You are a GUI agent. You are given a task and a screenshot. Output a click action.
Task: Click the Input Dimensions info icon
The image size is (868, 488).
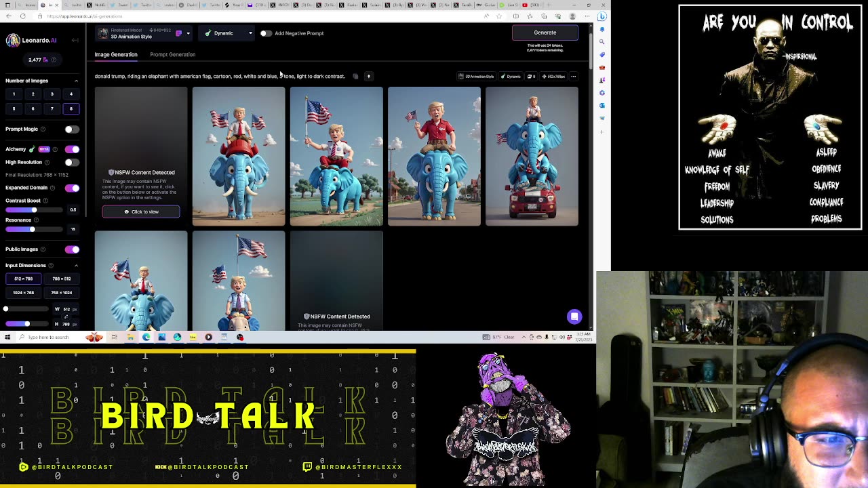click(52, 266)
